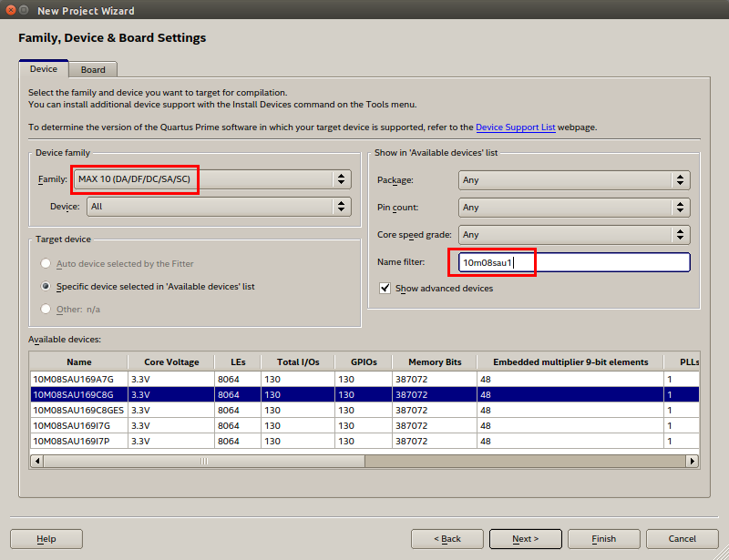Click the Finish button

click(x=603, y=538)
